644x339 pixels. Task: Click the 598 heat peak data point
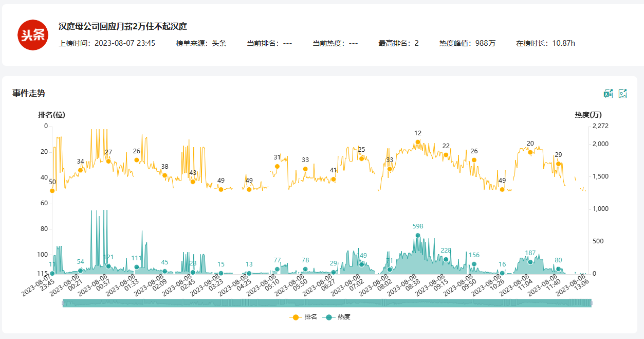coord(418,235)
